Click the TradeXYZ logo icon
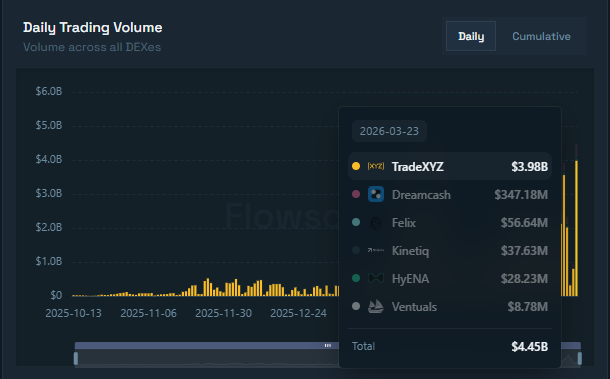Screen dimensions: 610x379 click(375, 167)
